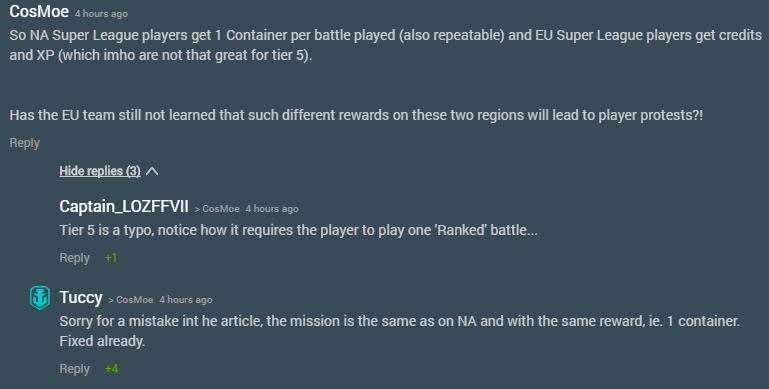Viewport: 769px width, 389px height.
Task: Click the timestamp on Tuccy's reply
Action: (x=186, y=299)
